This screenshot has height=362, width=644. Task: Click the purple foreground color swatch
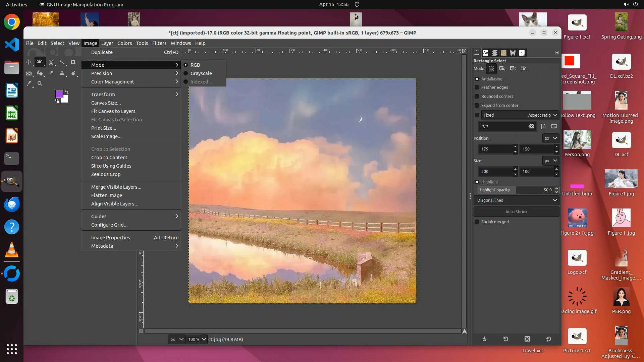(x=59, y=94)
